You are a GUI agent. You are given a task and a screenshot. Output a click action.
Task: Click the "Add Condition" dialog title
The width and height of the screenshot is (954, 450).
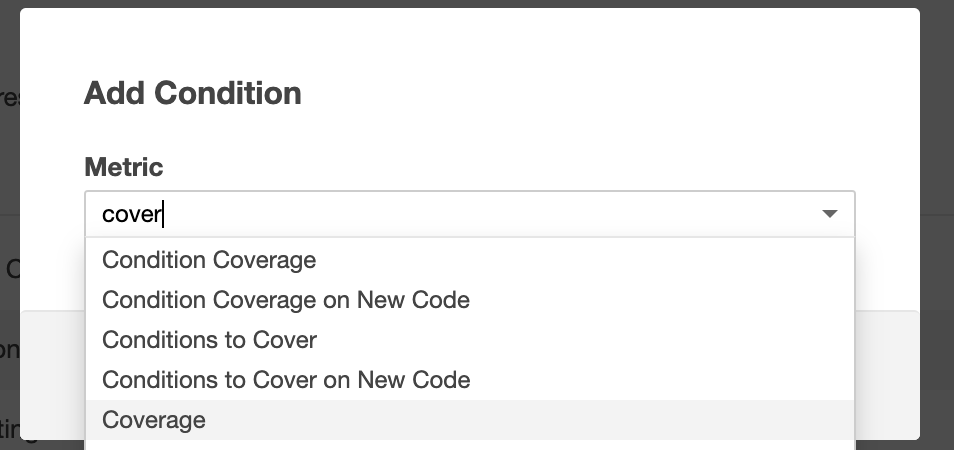pos(192,94)
